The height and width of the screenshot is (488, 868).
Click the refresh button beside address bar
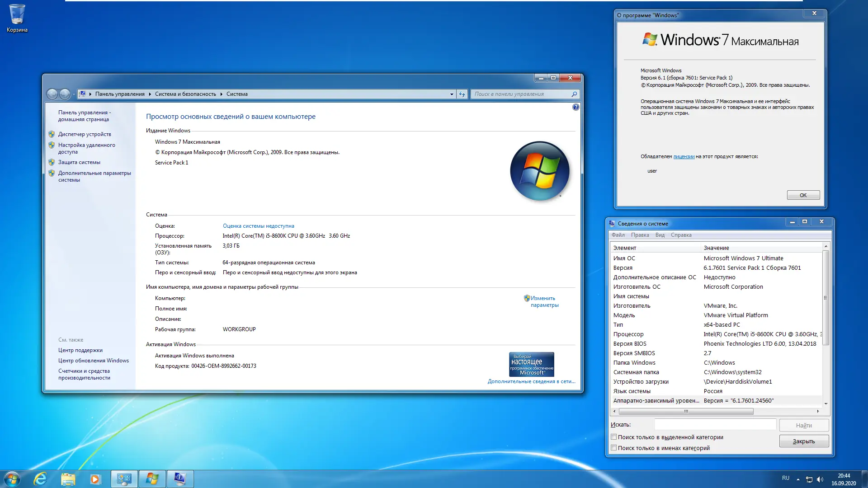(x=462, y=94)
